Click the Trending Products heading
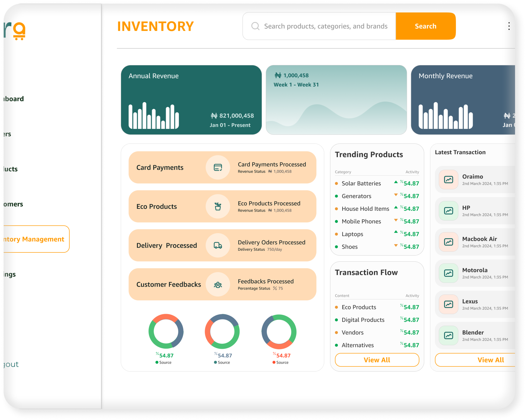The image size is (526, 420). pos(369,155)
